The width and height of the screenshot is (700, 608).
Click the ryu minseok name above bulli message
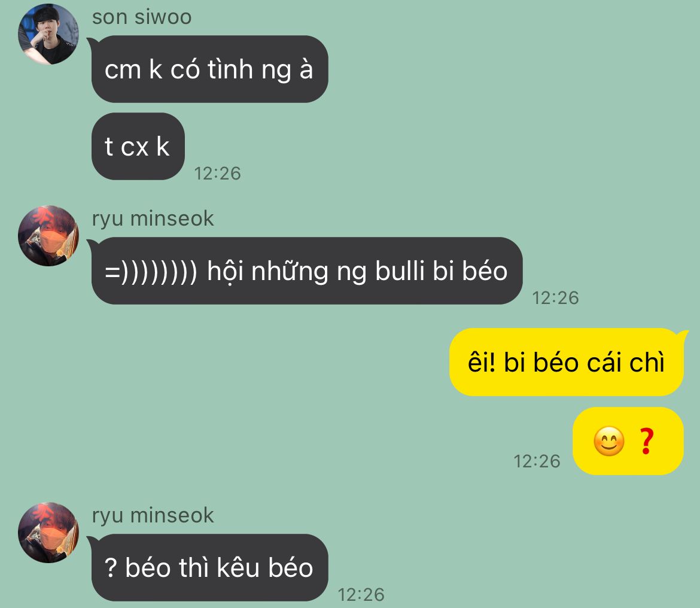tap(153, 219)
